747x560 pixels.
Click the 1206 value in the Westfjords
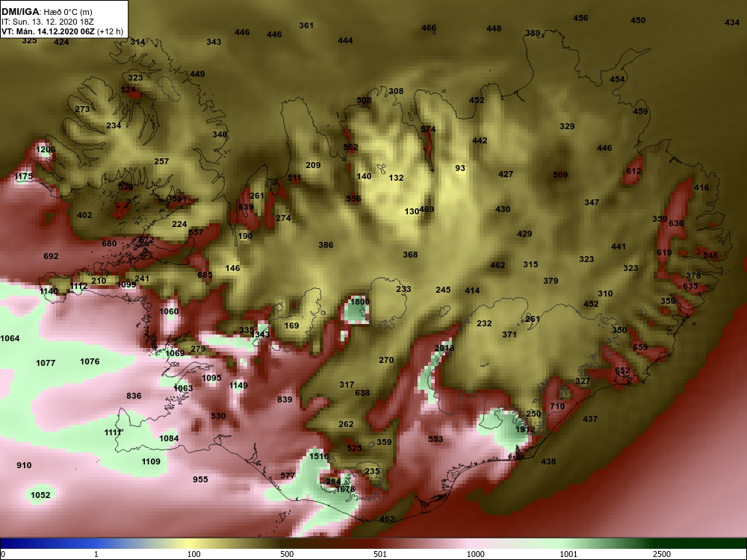(46, 149)
